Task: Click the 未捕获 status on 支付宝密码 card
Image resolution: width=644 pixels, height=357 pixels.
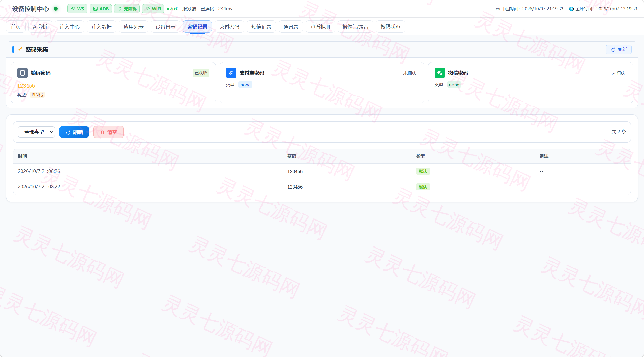Action: [410, 73]
